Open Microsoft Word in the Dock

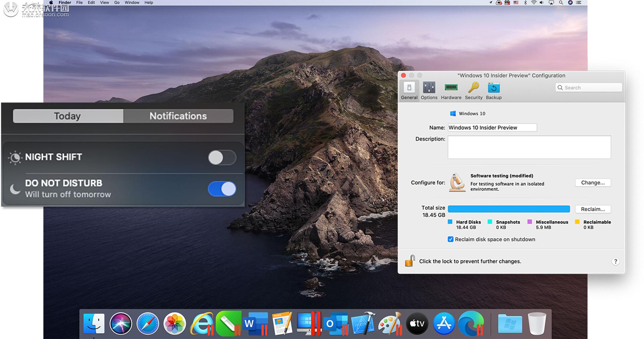[x=255, y=324]
